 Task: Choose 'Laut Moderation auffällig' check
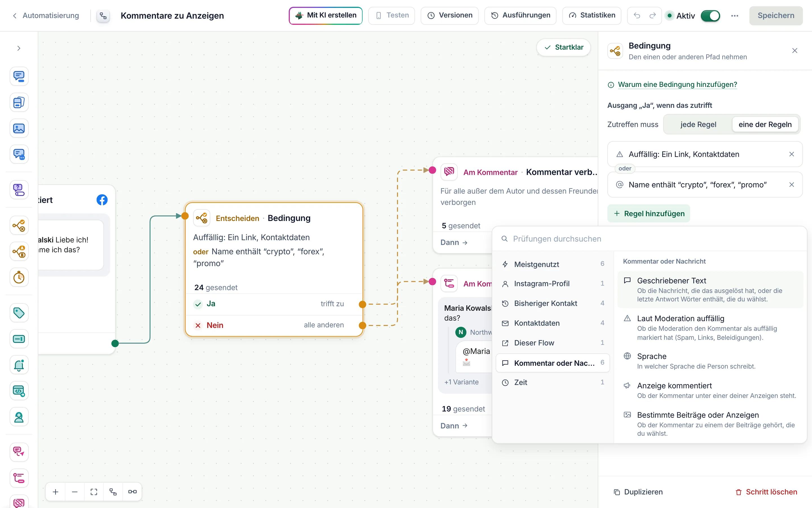(710, 328)
